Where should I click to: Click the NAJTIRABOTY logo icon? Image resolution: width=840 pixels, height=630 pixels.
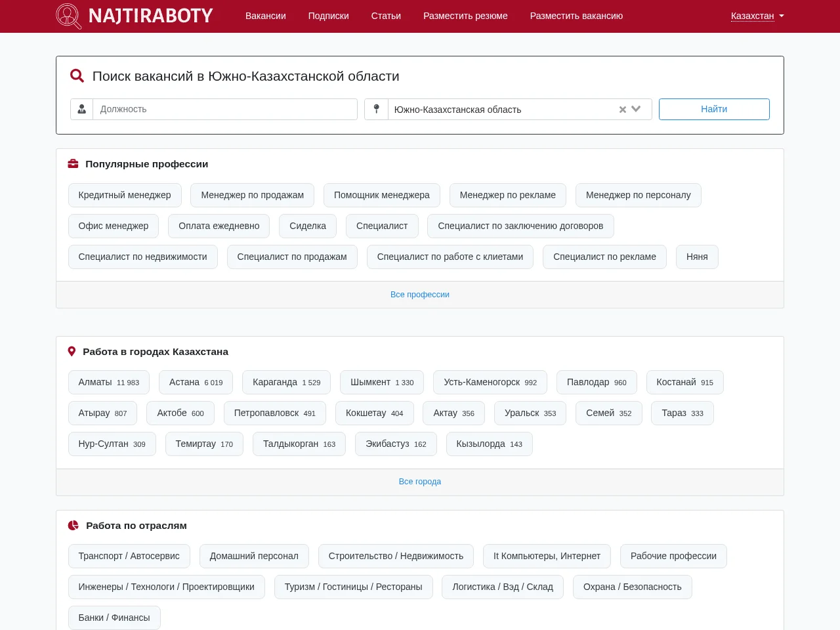68,16
